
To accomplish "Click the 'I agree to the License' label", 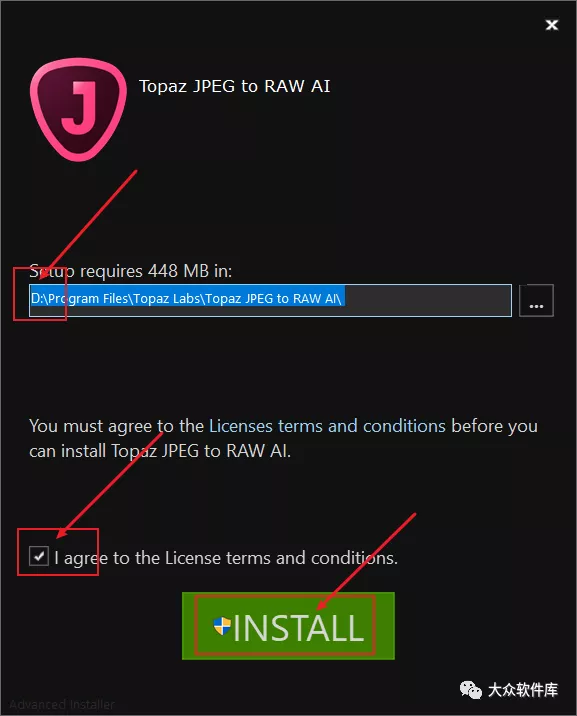I will coord(226,558).
